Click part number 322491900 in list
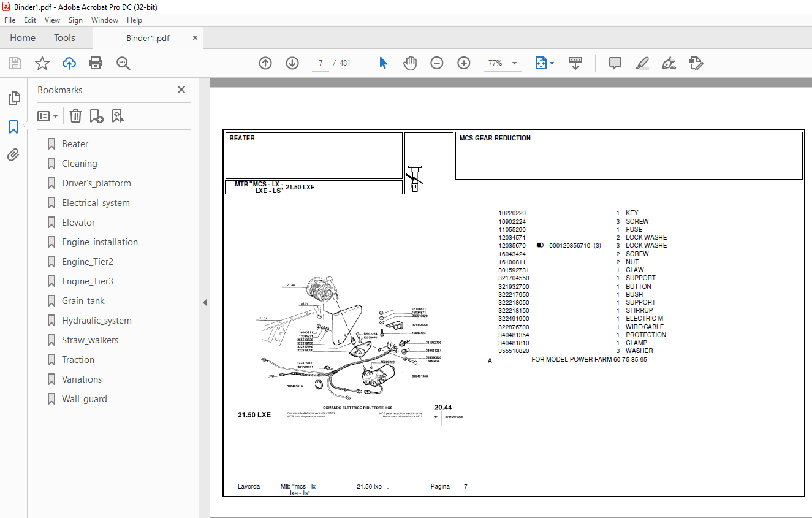 [x=514, y=319]
